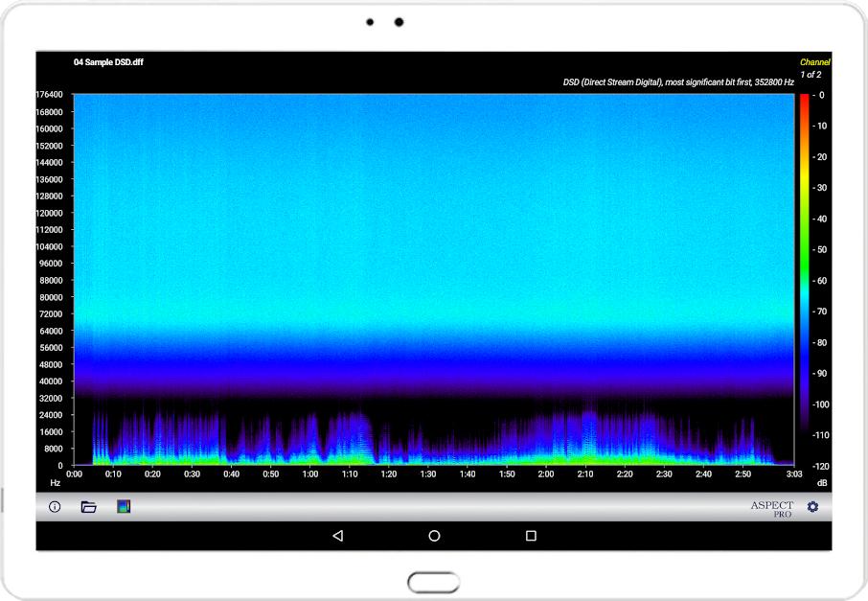Tap the tablet physical home button

(x=433, y=583)
